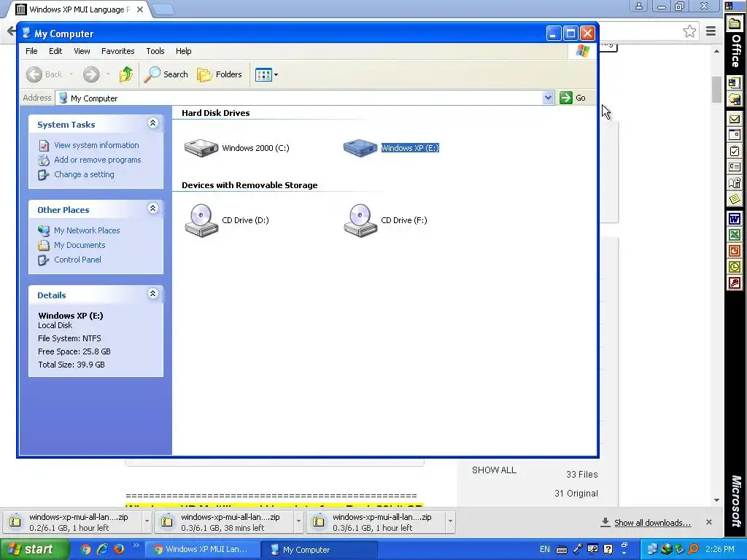This screenshot has height=560, width=747.
Task: Open the Excel icon in Office shortcut bar
Action: coord(735,235)
